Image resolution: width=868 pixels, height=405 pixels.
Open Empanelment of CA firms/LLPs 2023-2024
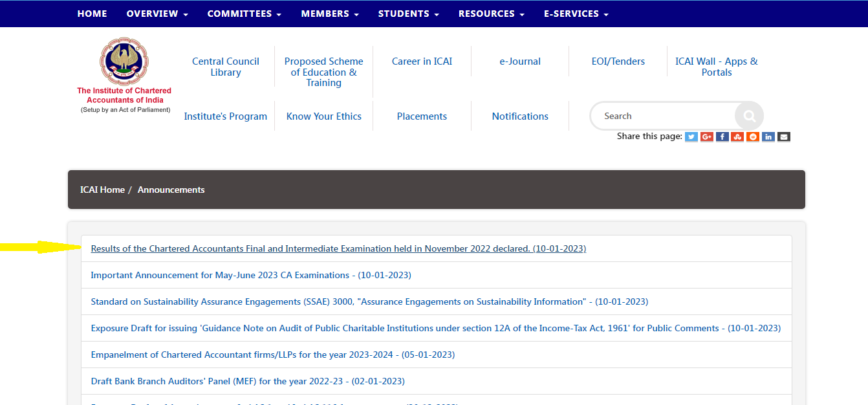click(273, 355)
